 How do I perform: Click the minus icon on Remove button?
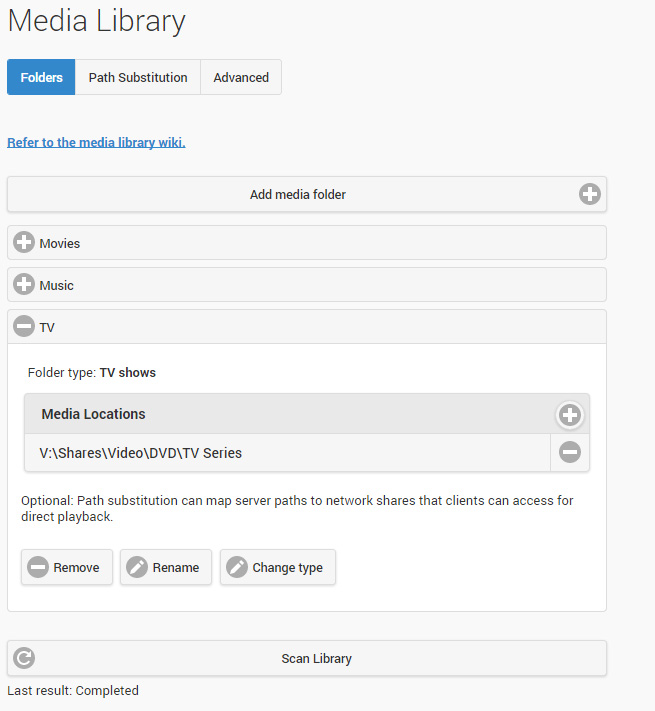38,567
